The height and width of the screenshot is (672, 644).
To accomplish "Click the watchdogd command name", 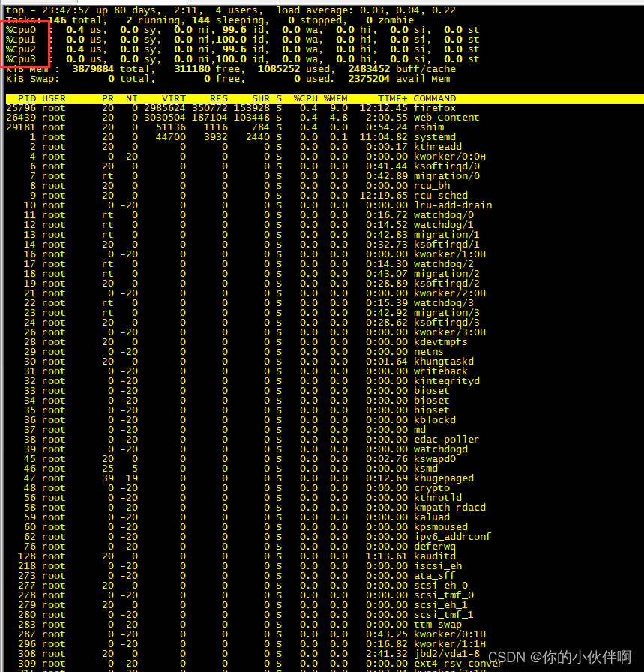I will click(x=441, y=449).
